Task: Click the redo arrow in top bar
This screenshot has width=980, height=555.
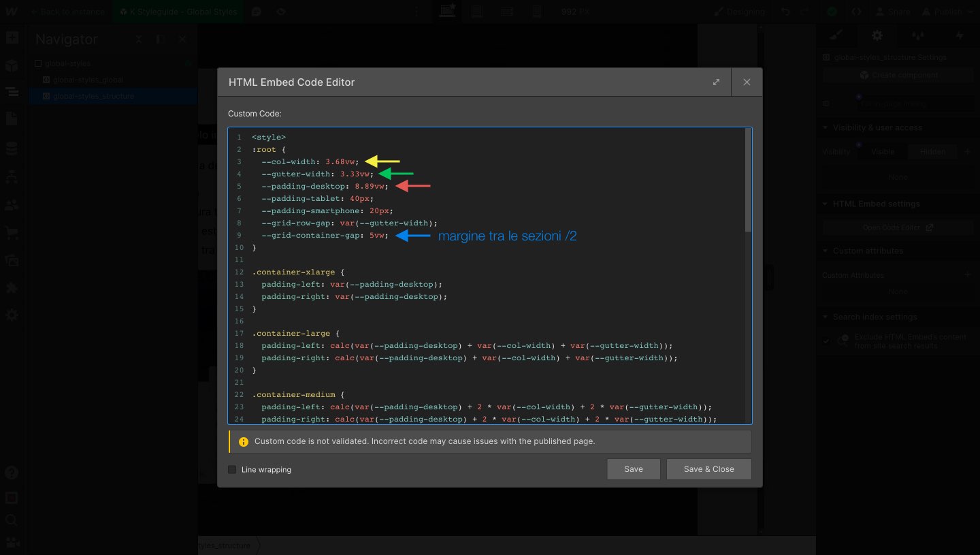Action: tap(804, 12)
